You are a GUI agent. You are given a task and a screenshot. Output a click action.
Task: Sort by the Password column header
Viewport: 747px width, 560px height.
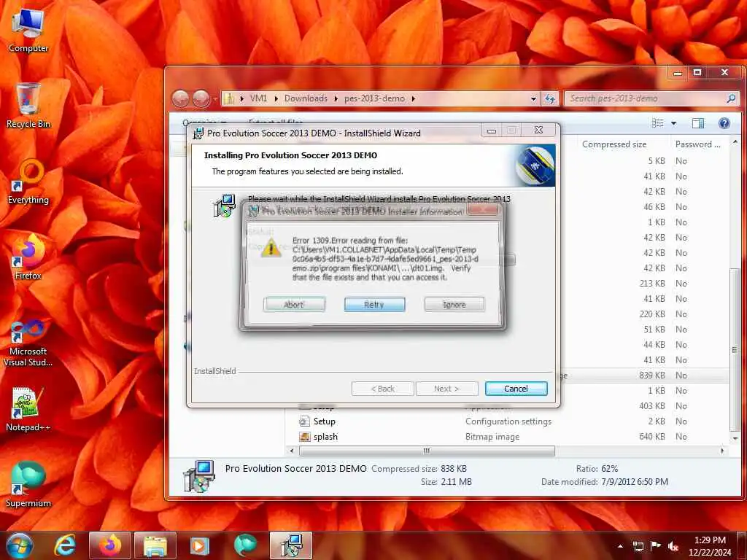click(697, 144)
